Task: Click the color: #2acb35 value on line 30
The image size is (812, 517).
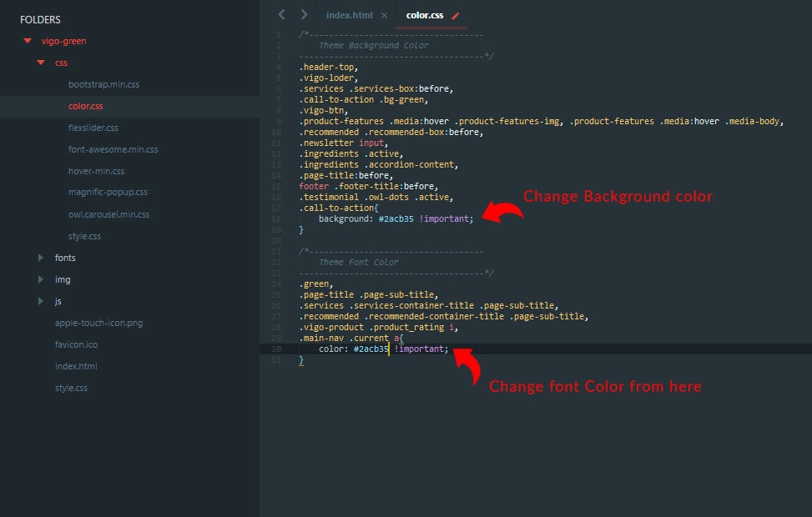Action: pos(371,349)
